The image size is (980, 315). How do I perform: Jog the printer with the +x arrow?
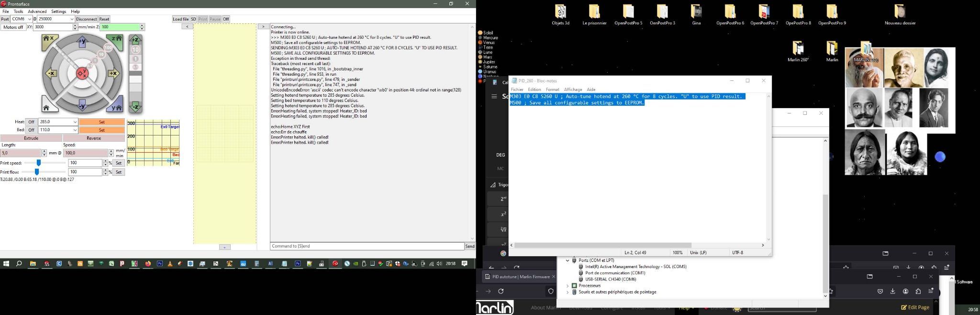(113, 73)
